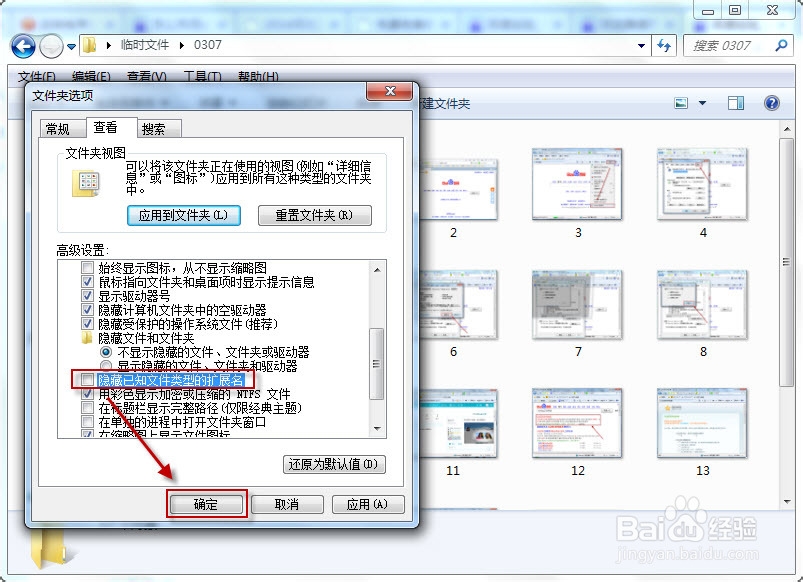Click the folder icon in details pane
This screenshot has width=803, height=582.
[x=50, y=548]
